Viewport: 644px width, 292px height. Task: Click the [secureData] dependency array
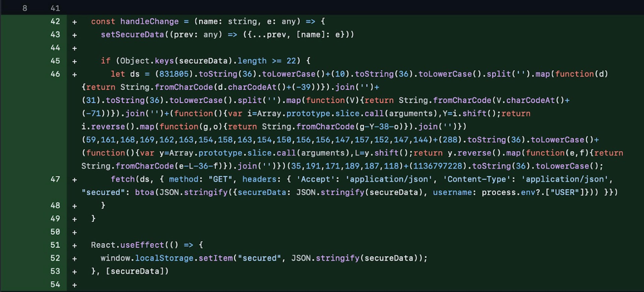pyautogui.click(x=137, y=271)
